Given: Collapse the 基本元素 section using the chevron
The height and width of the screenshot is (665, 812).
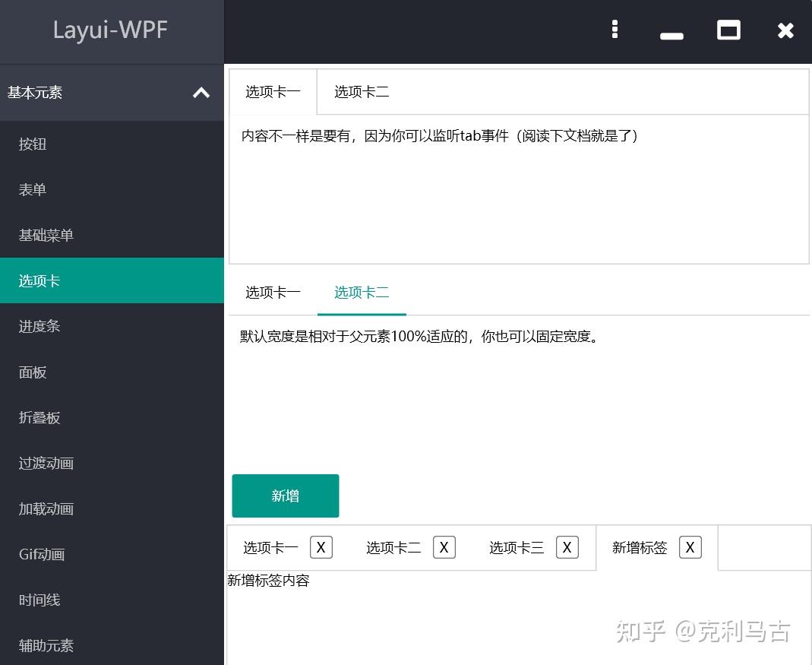Looking at the screenshot, I should coord(201,93).
